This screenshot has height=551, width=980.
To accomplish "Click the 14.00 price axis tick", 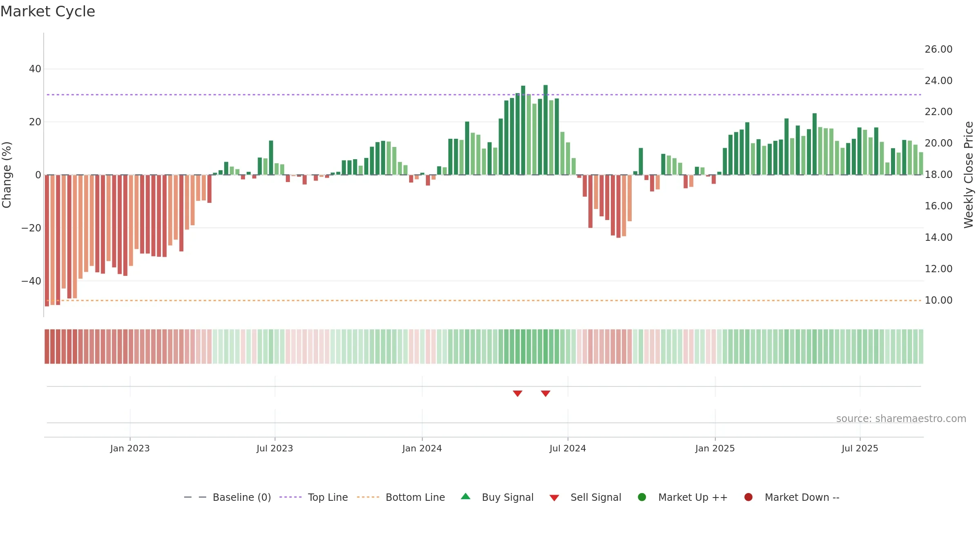I will point(938,238).
